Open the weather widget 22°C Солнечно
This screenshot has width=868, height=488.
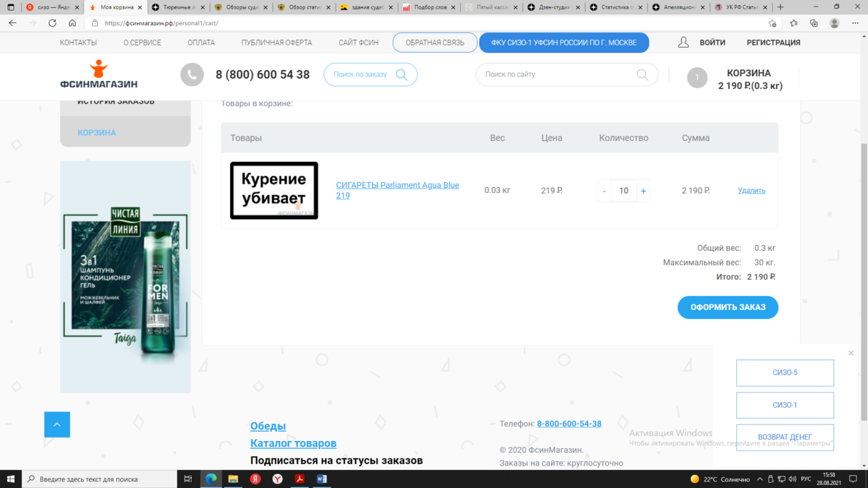(720, 479)
